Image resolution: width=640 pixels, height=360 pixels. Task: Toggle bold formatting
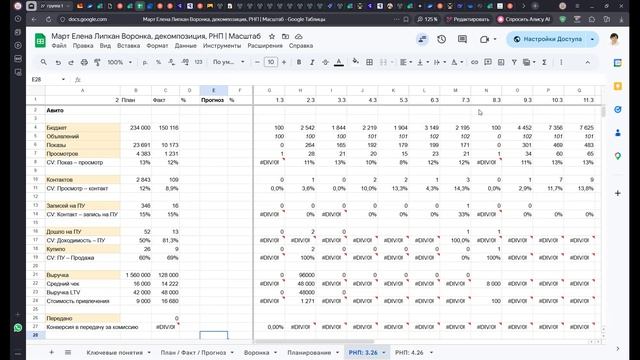click(299, 62)
